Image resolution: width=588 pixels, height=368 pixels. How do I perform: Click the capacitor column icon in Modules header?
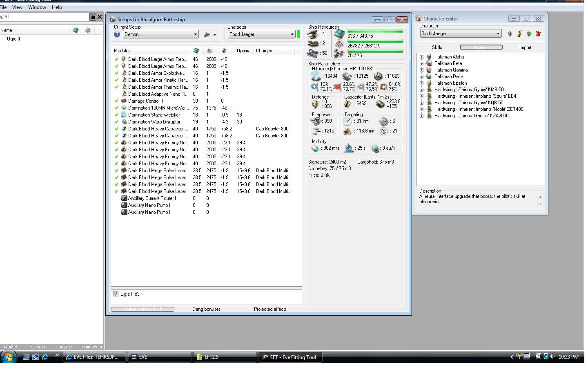click(224, 51)
